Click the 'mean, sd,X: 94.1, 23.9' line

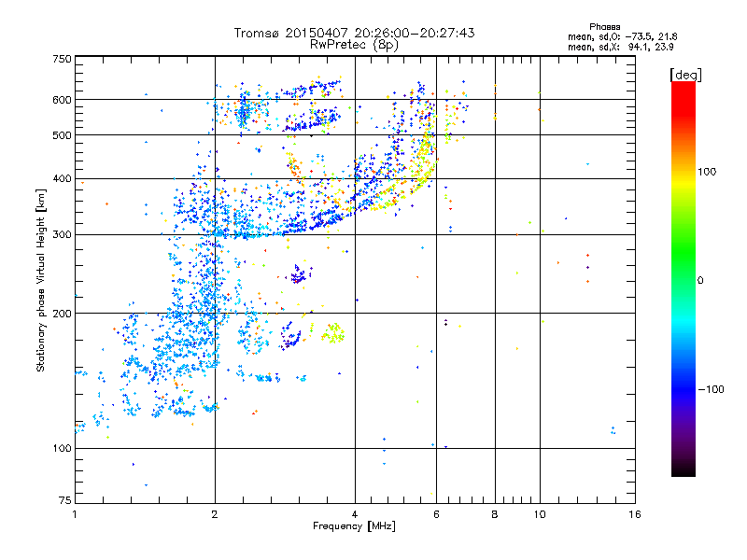pyautogui.click(x=620, y=47)
